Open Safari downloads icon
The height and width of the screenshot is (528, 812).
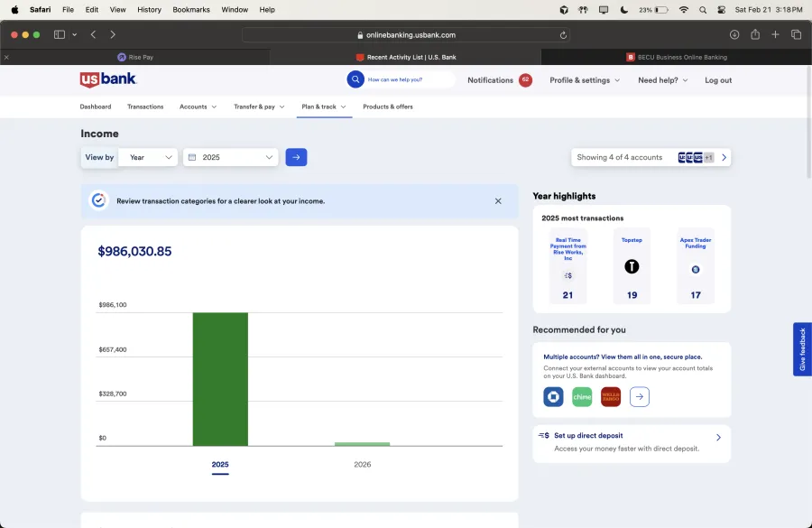(734, 34)
